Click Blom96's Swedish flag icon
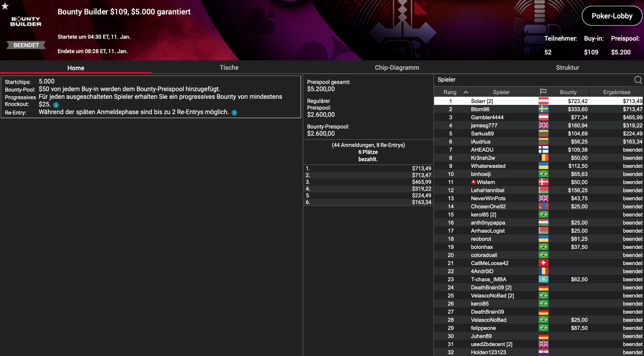Viewport: 644px width, 356px height. (x=543, y=109)
